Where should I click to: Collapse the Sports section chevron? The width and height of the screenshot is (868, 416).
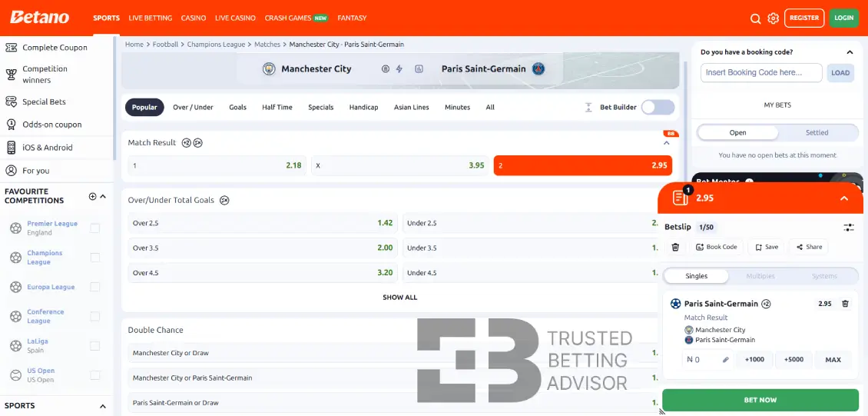coord(103,406)
